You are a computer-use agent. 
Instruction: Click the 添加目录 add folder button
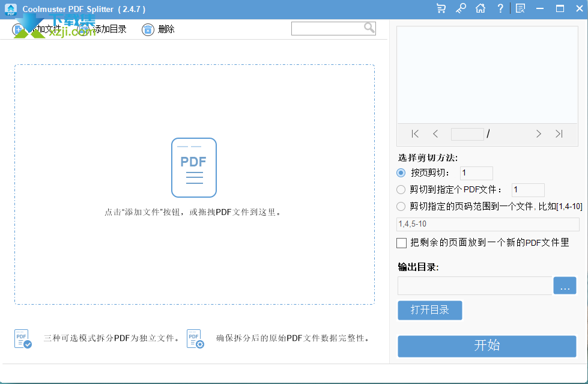[102, 29]
